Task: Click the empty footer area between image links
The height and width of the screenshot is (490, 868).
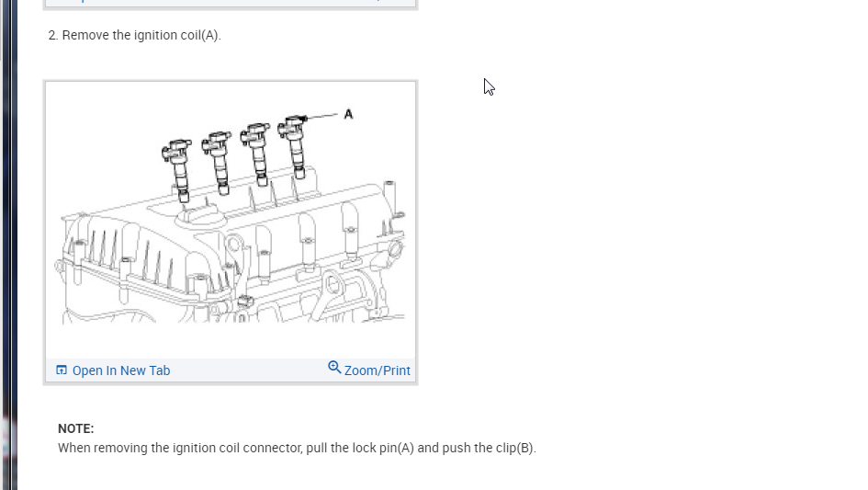Action: 249,370
